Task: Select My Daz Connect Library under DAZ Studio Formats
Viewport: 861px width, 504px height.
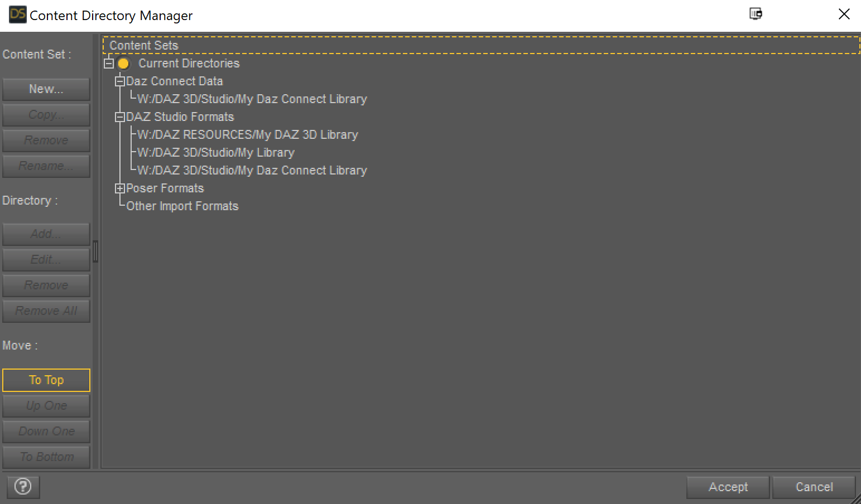Action: (x=252, y=171)
